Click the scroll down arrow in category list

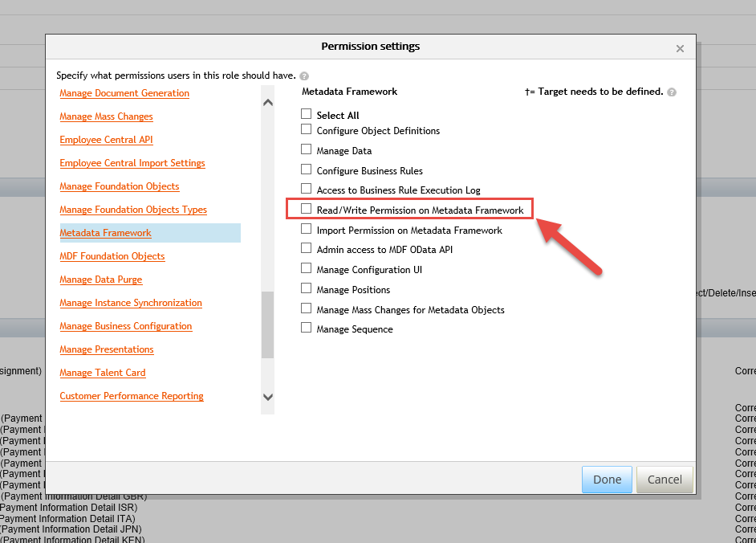pos(268,397)
